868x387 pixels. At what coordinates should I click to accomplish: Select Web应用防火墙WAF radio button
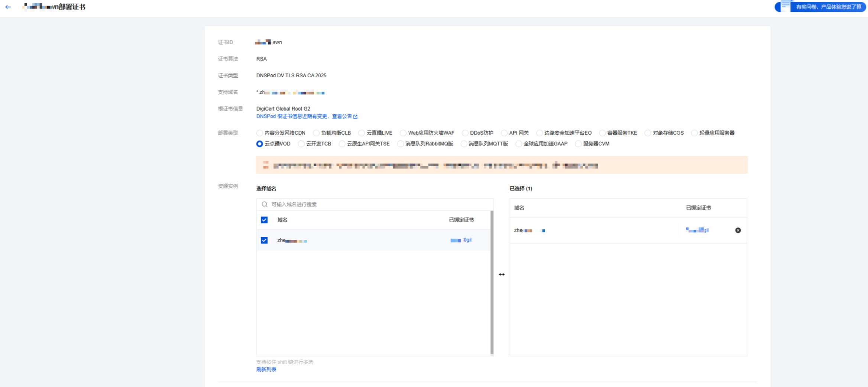(403, 133)
